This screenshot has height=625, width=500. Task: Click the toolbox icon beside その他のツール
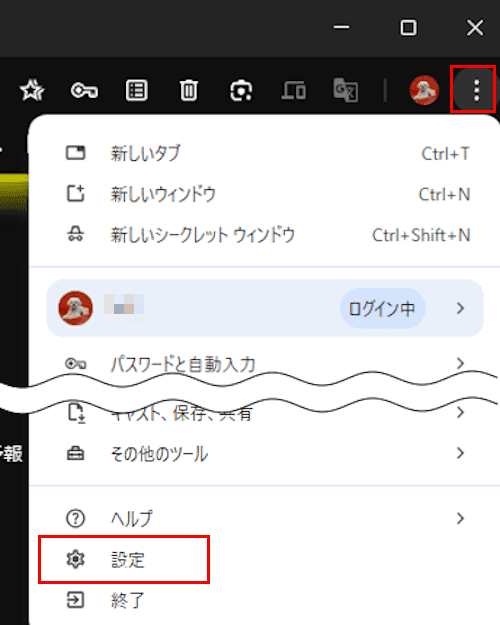tap(75, 453)
